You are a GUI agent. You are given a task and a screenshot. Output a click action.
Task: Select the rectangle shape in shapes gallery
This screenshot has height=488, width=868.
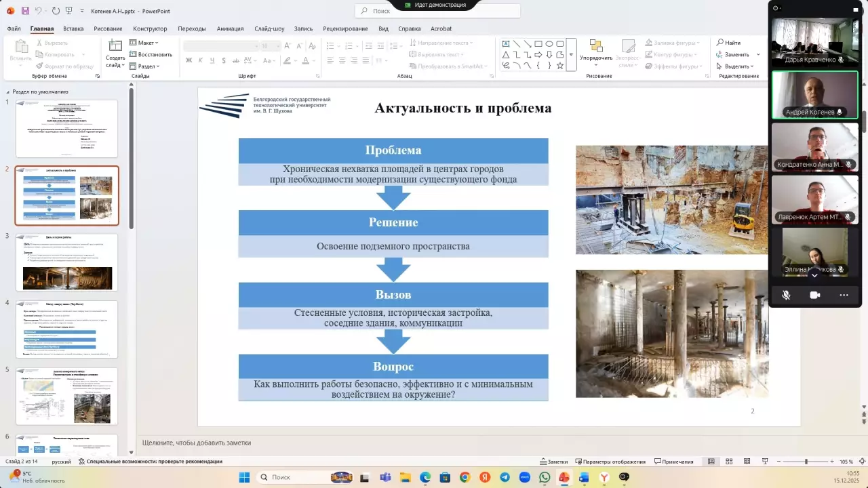coord(538,43)
